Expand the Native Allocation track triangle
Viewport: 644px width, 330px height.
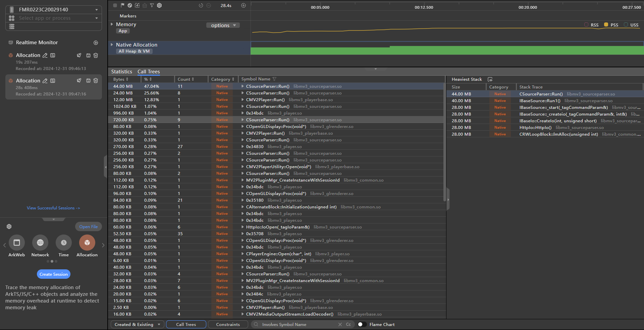coord(112,45)
